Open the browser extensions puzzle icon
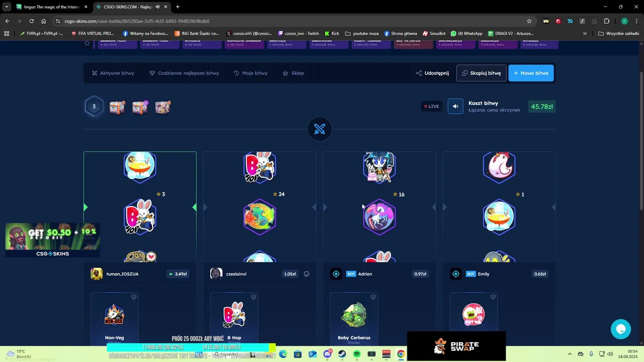 coord(606,21)
